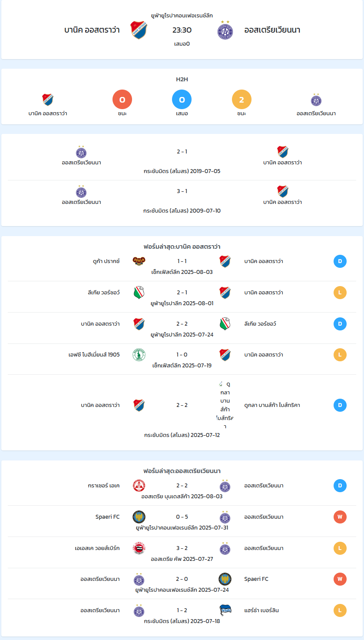Click W result badge for Spaeri 0-5 match
The image size is (364, 640).
340,517
